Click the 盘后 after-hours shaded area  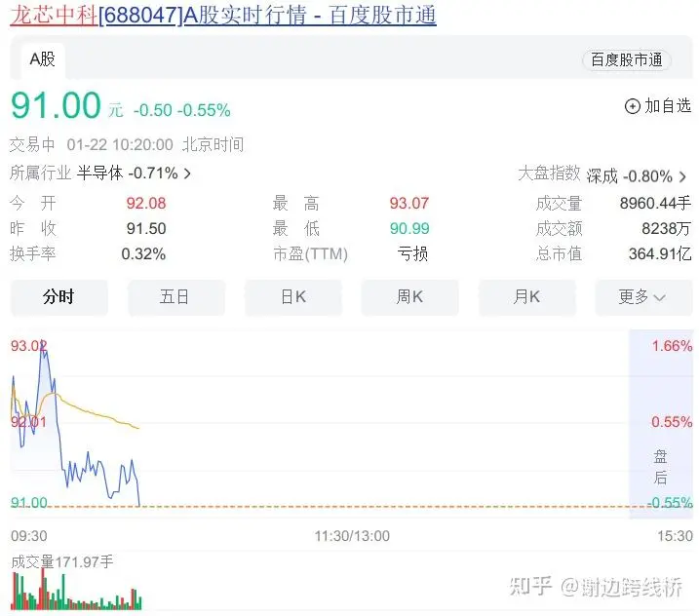[661, 424]
